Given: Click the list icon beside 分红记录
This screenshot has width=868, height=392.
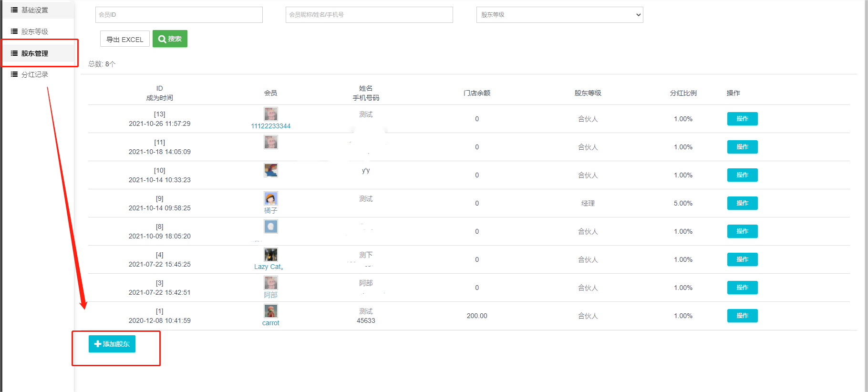Looking at the screenshot, I should pyautogui.click(x=14, y=74).
